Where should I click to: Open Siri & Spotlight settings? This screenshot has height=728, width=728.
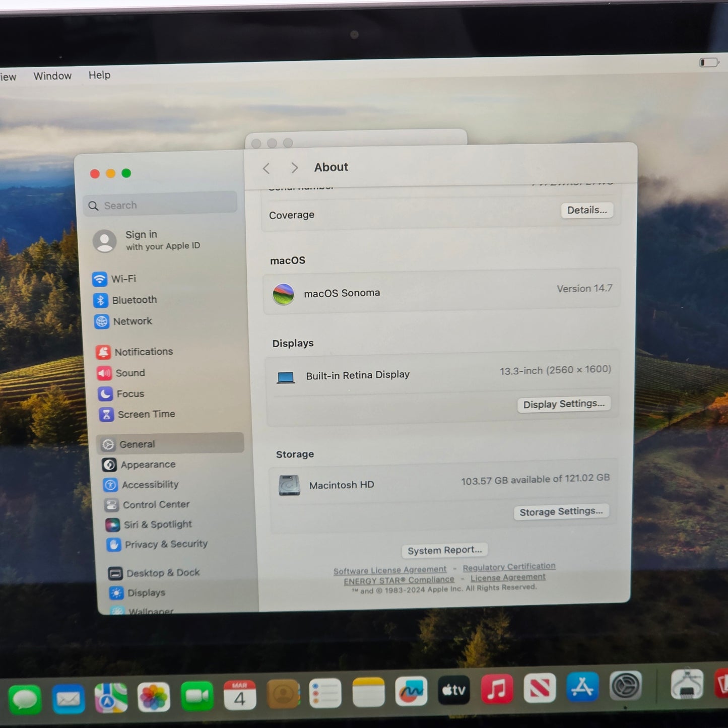(157, 524)
